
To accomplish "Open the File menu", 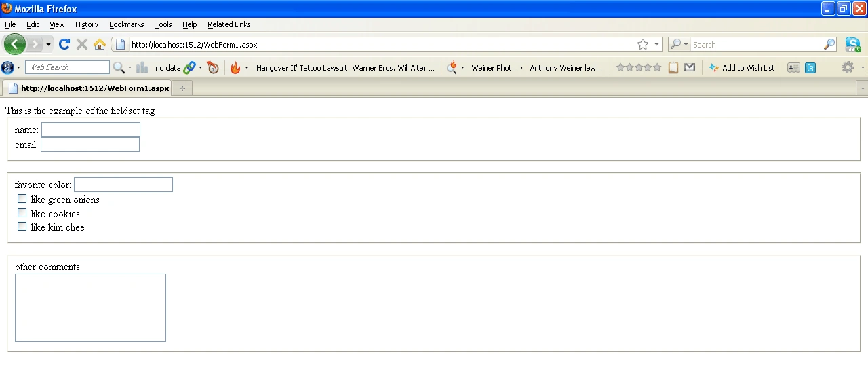I will (10, 24).
